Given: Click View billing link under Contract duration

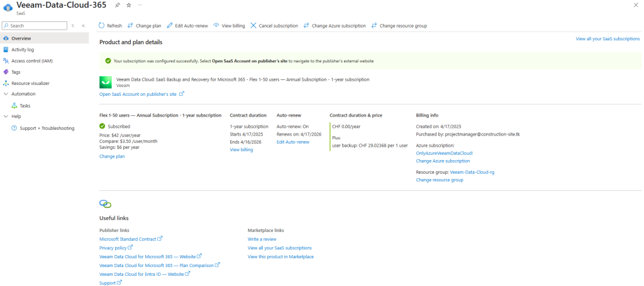Looking at the screenshot, I should pyautogui.click(x=241, y=150).
